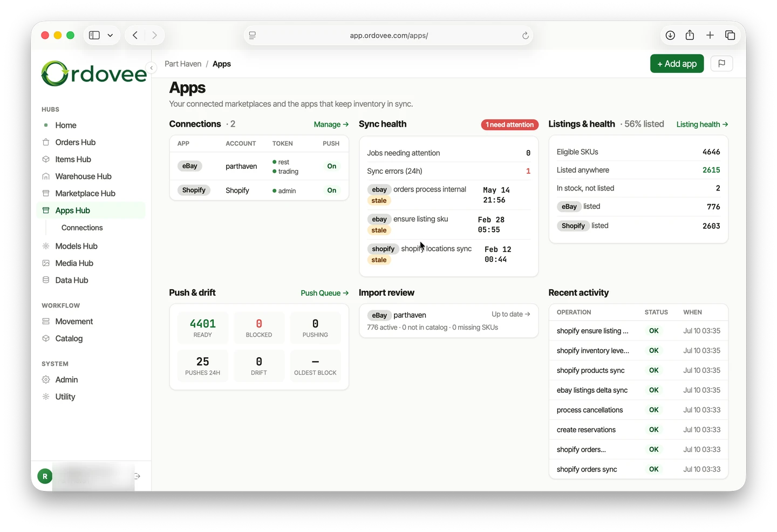Click the Movement workflow icon
Viewport: 777px width, 532px height.
coord(46,322)
